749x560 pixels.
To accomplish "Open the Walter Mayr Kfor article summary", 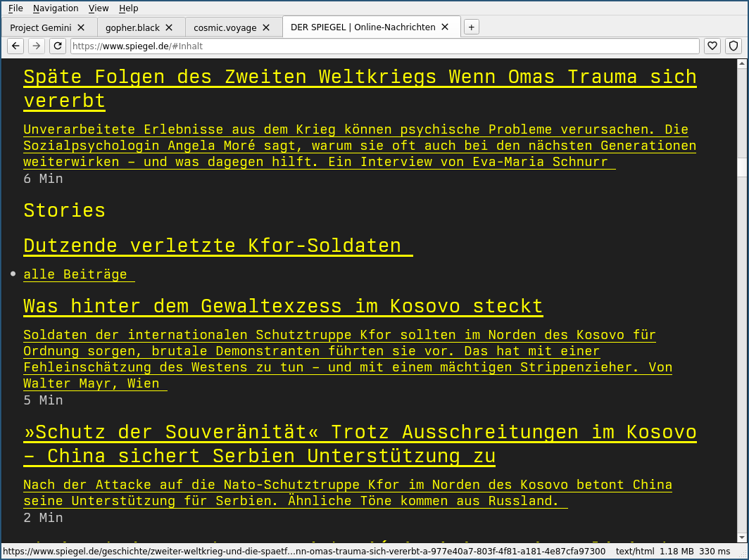I will pos(348,359).
